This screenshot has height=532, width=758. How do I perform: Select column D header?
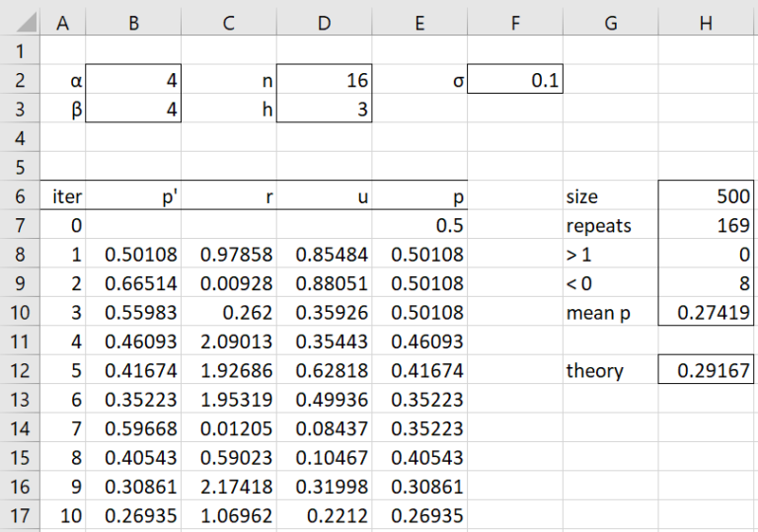pos(324,23)
